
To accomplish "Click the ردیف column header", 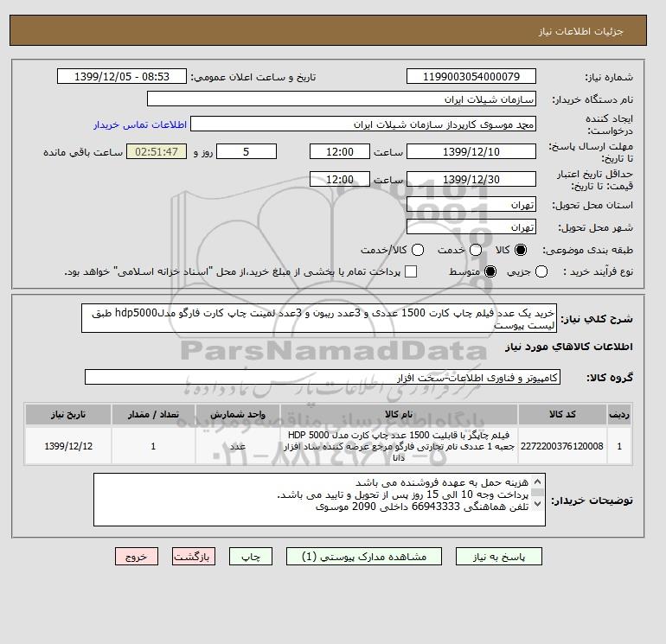I will tap(619, 414).
